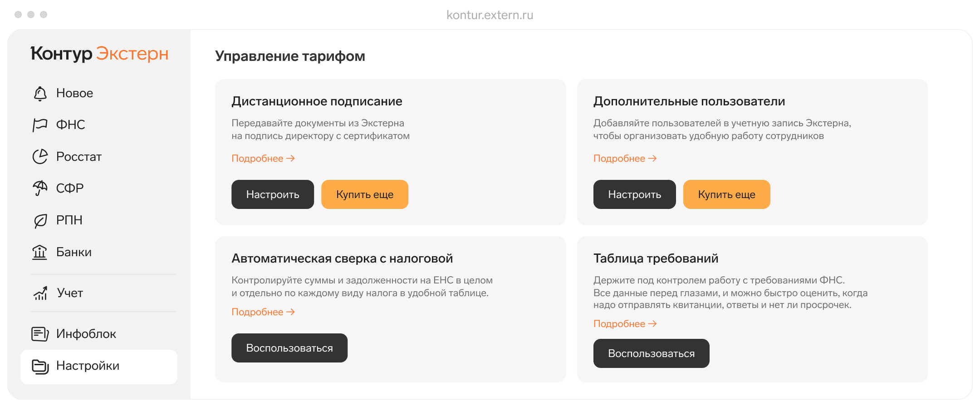Screen dimensions: 980x407
Task: Follow Подробнее link under Автоматическая сверка
Action: tap(263, 312)
